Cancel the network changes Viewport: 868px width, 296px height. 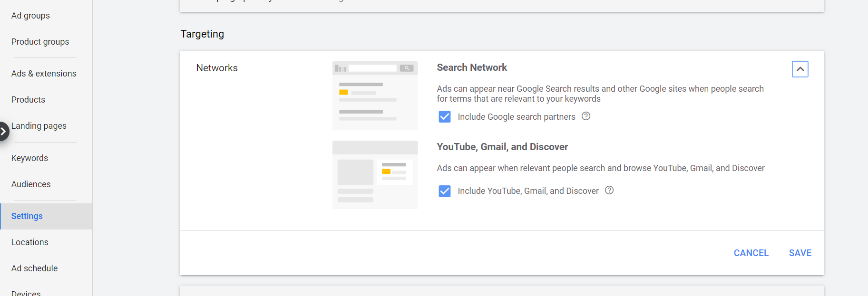(x=751, y=253)
